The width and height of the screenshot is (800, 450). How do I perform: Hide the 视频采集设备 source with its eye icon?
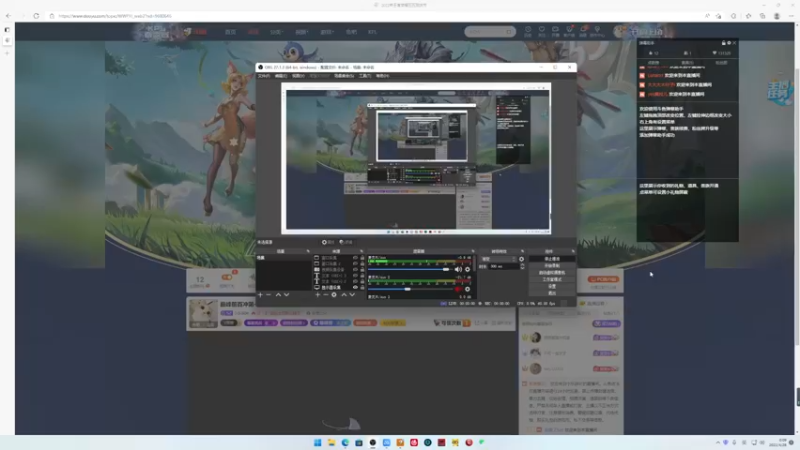coord(355,270)
